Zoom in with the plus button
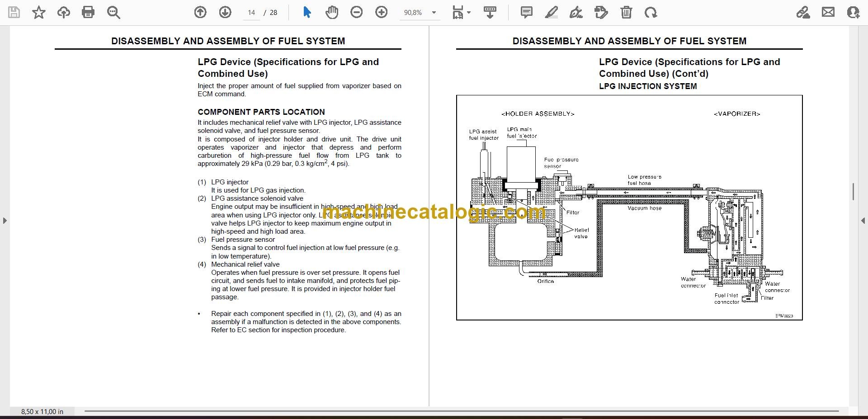Image resolution: width=868 pixels, height=419 pixels. [382, 12]
